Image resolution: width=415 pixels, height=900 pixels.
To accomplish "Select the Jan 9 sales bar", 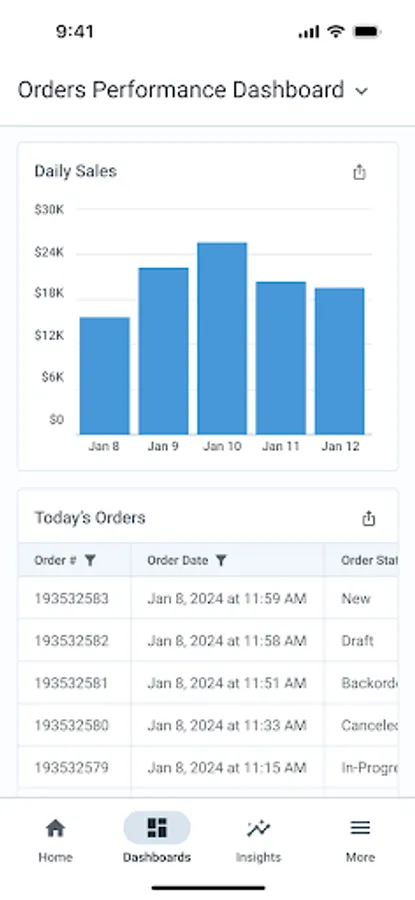I will pyautogui.click(x=164, y=351).
